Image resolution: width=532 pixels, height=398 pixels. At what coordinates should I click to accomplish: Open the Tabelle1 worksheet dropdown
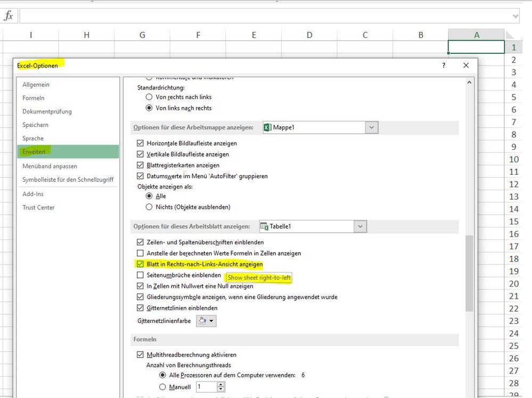pyautogui.click(x=360, y=226)
